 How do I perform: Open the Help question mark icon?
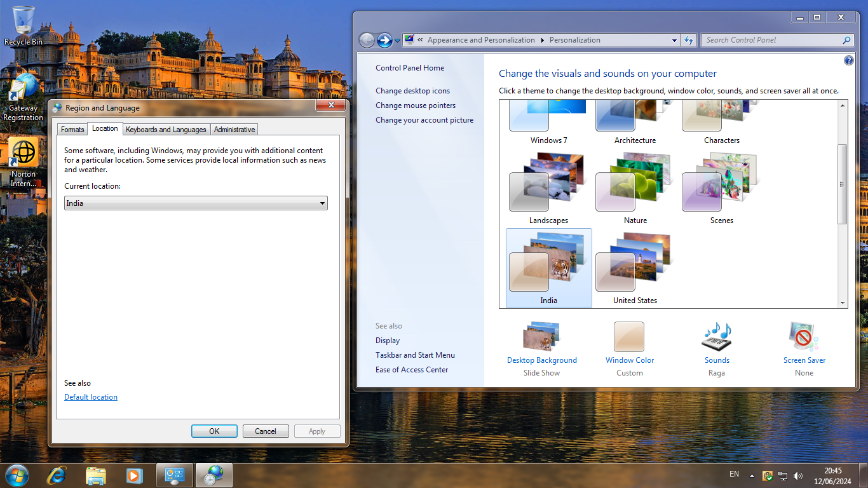[849, 60]
